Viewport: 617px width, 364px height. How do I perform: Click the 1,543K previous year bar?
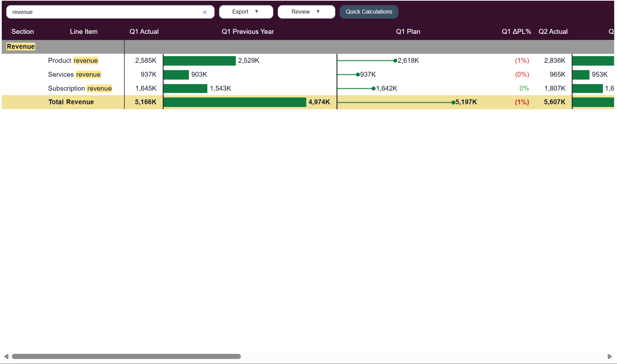point(185,89)
